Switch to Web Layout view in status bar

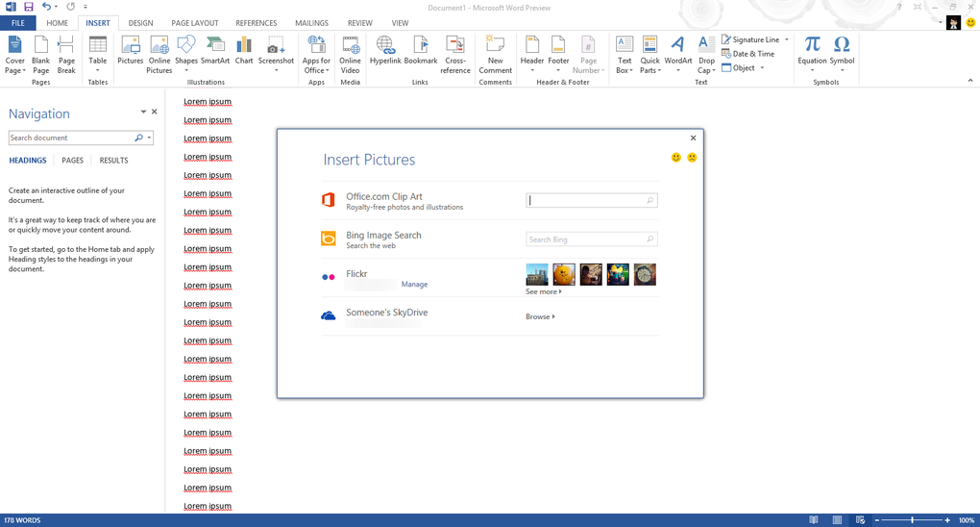pyautogui.click(x=861, y=520)
